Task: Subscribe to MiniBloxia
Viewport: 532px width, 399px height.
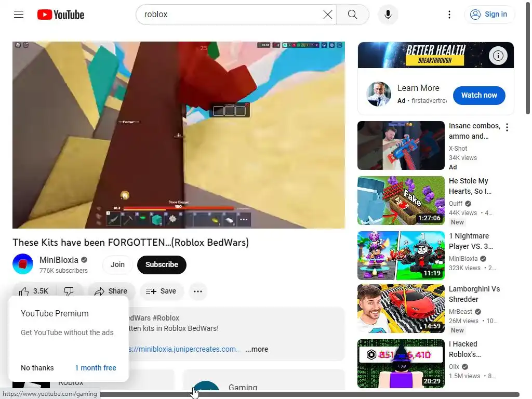Action: [x=162, y=264]
